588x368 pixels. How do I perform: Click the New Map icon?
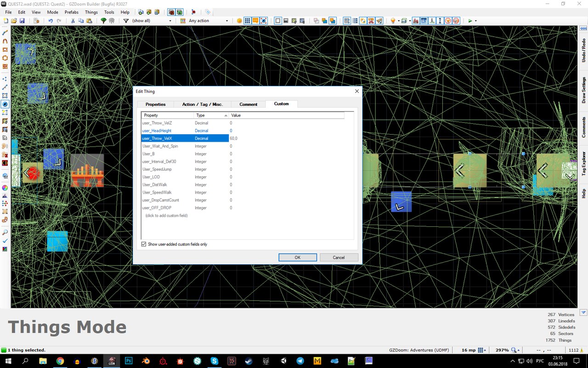(x=6, y=21)
